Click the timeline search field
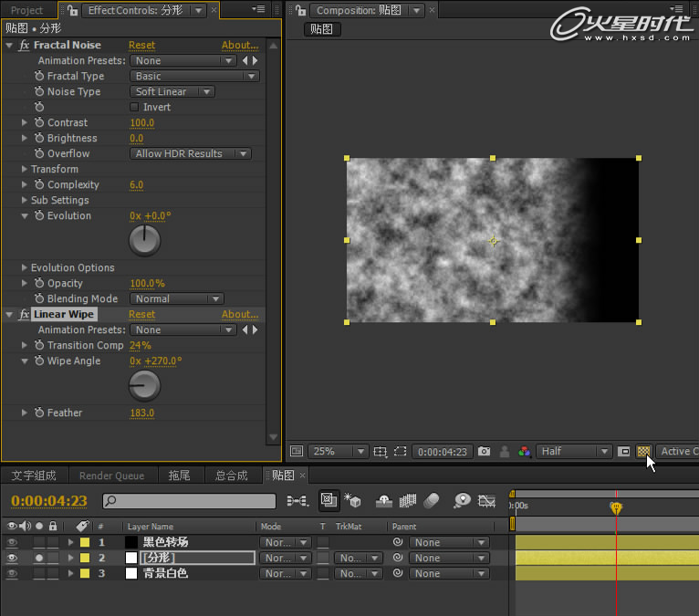 pyautogui.click(x=189, y=501)
